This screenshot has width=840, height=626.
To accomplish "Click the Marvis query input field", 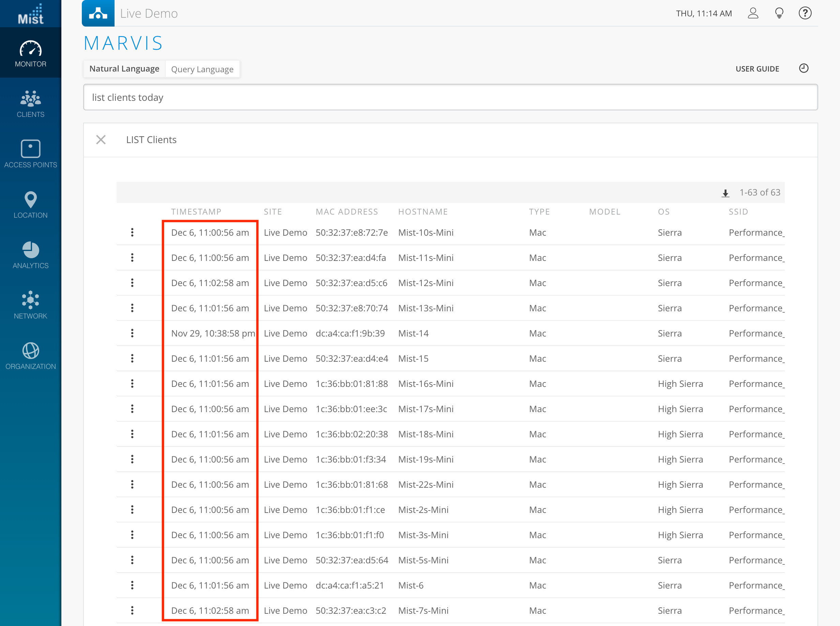I will click(x=450, y=98).
